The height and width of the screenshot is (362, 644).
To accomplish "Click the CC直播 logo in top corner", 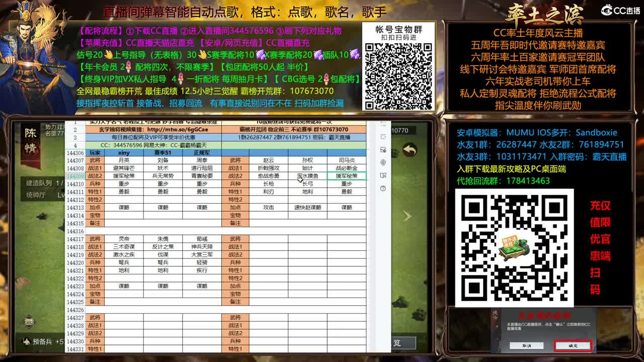I will (620, 11).
